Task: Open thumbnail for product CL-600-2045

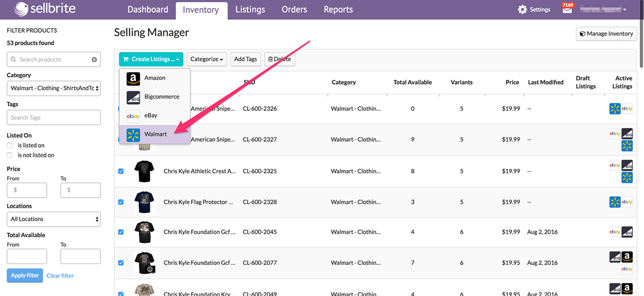Action: (x=144, y=232)
